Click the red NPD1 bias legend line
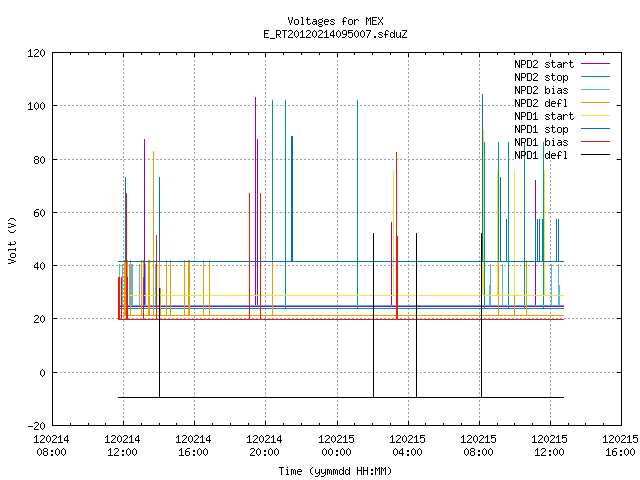Image resolution: width=640 pixels, height=480 pixels. point(595,142)
